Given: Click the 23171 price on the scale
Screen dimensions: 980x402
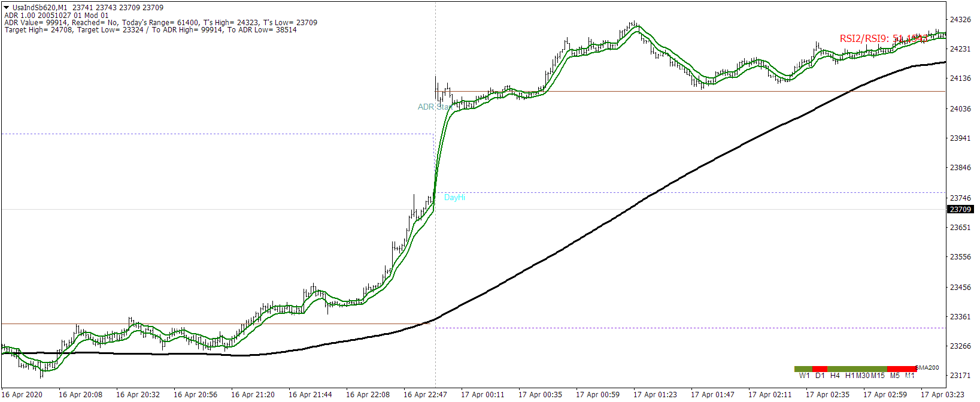Looking at the screenshot, I should (x=960, y=375).
